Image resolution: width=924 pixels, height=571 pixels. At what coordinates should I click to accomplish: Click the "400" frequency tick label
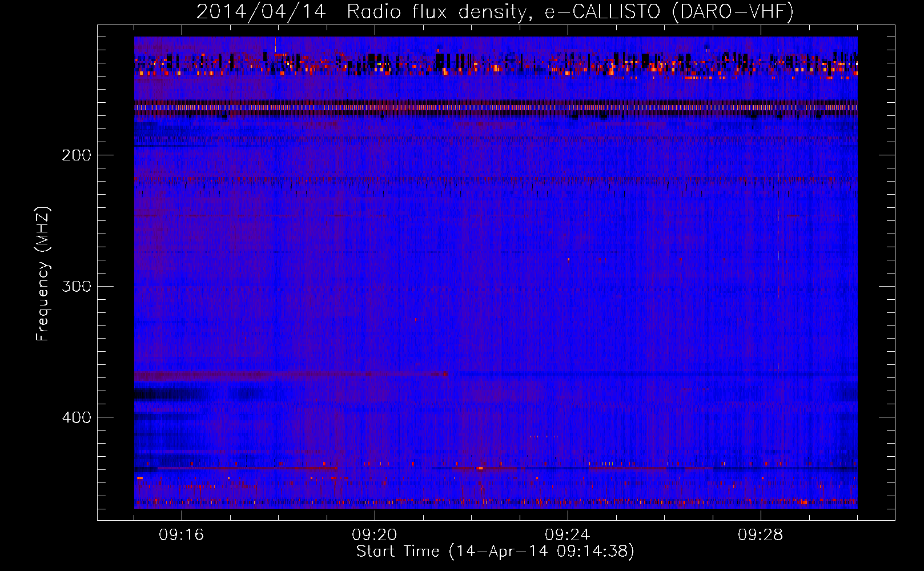[77, 417]
